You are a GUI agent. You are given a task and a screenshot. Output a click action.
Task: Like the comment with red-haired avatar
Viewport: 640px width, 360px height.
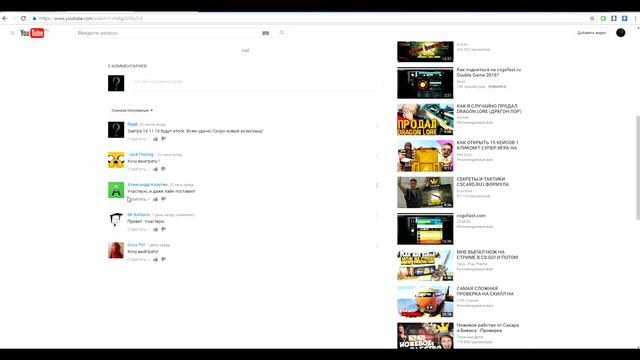tap(156, 260)
